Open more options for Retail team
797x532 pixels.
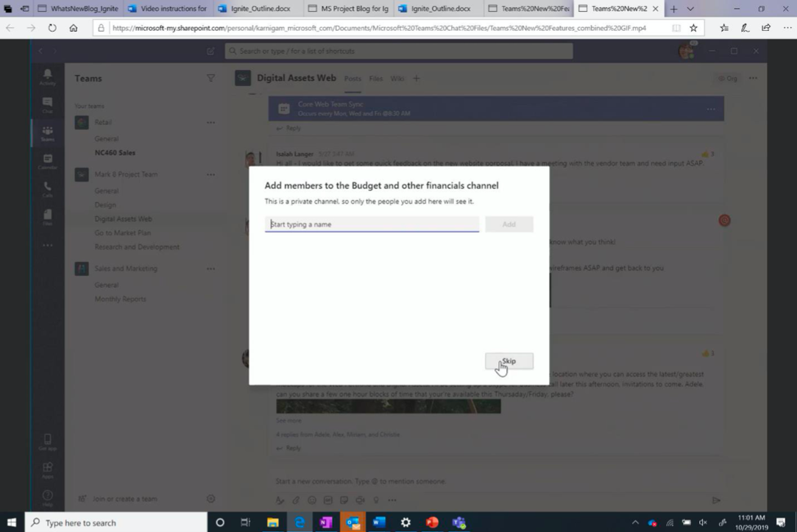coord(210,122)
